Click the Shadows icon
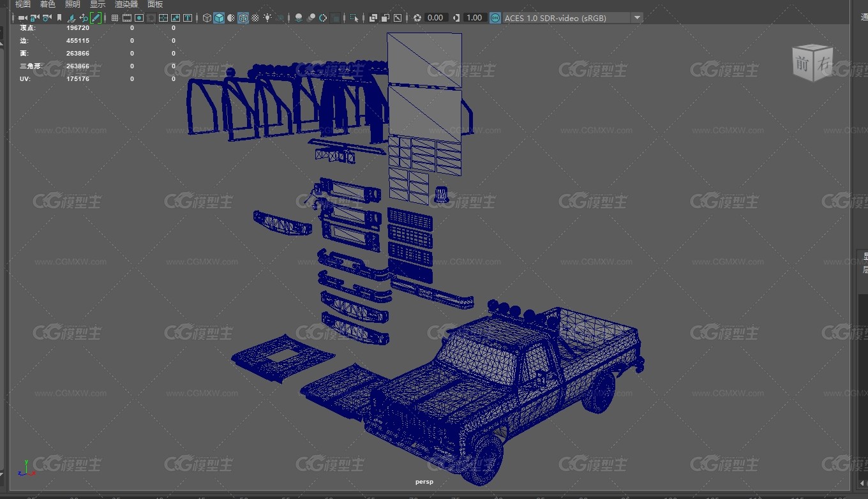Screen dimensions: 868x499 click(280, 18)
